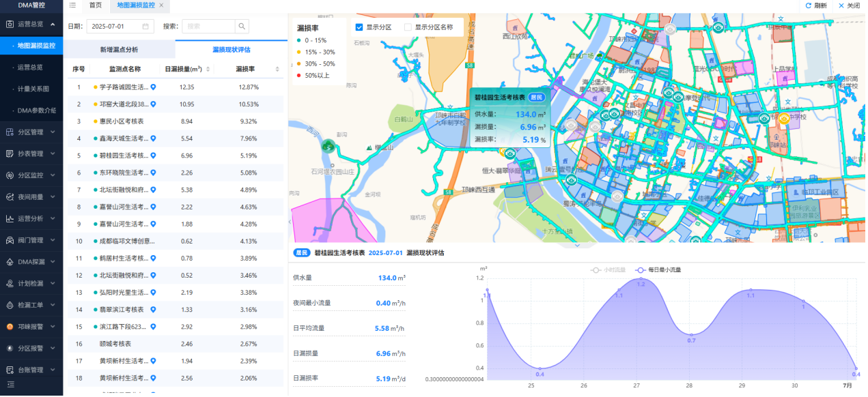Sort table by 漏损率 column

[277, 70]
